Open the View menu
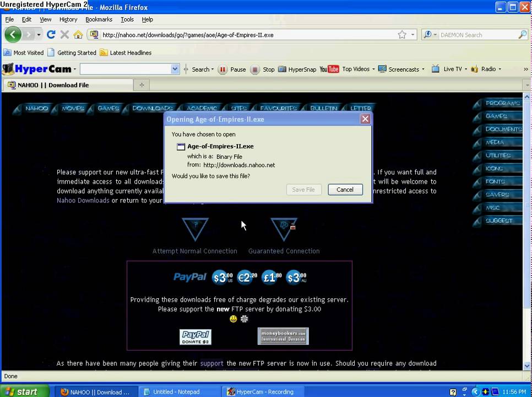 coord(46,19)
